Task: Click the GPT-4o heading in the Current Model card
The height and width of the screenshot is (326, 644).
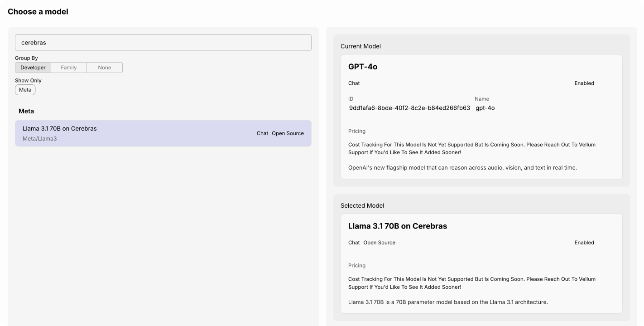Action: pyautogui.click(x=363, y=67)
